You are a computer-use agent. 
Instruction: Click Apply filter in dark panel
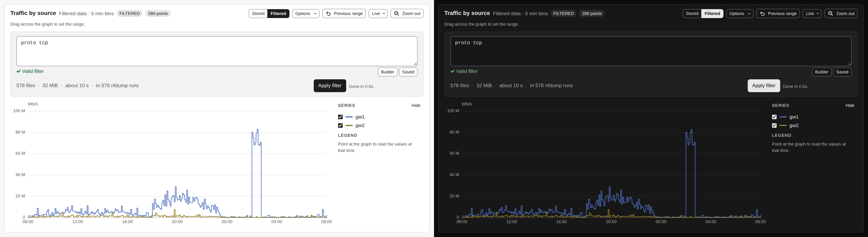click(764, 86)
